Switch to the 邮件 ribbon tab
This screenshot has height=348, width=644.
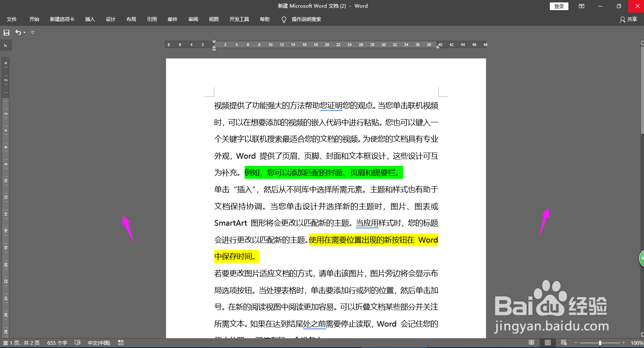[x=173, y=19]
